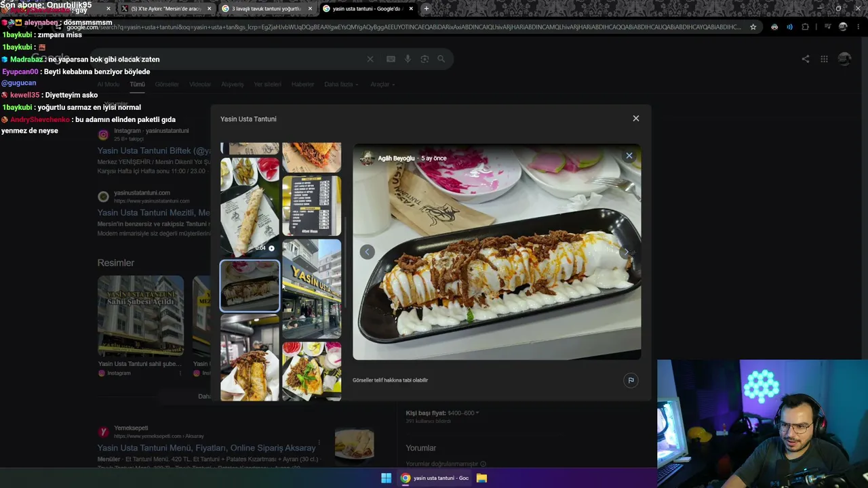Start voice search with the microphone icon
Viewport: 868px width, 488px height.
coord(408,59)
